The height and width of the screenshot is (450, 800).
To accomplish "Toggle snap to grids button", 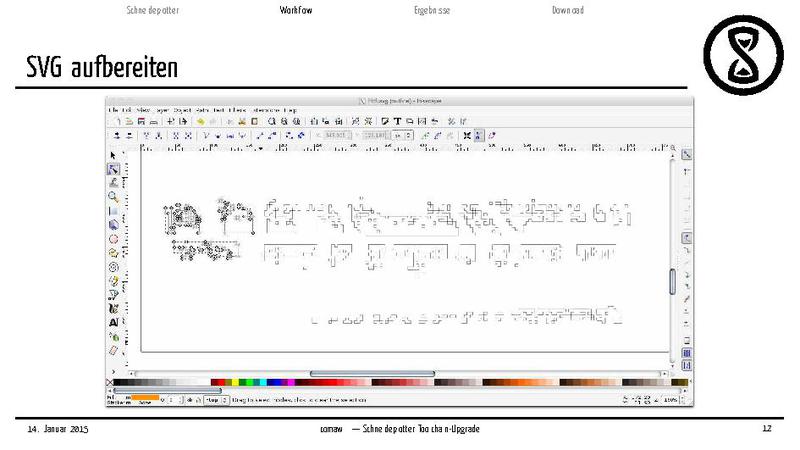I will pos(687,353).
